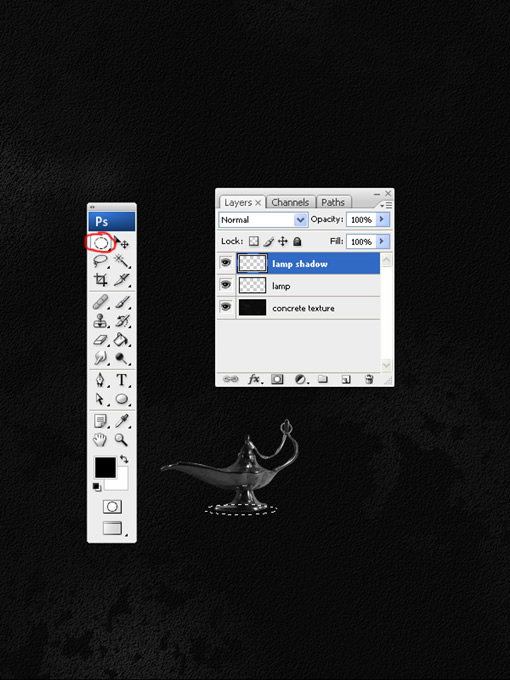Click Layers panel scroll up arrow
Screen dimensions: 510x680
386,260
